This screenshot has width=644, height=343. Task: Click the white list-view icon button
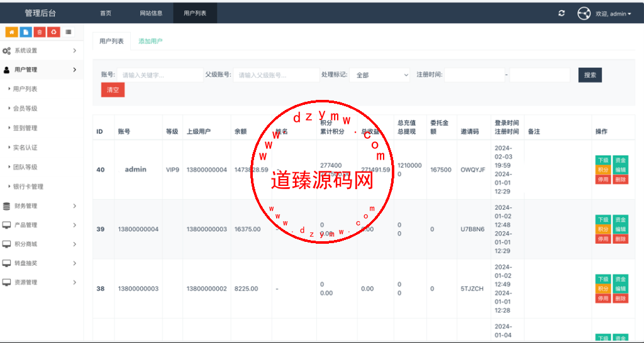(68, 31)
